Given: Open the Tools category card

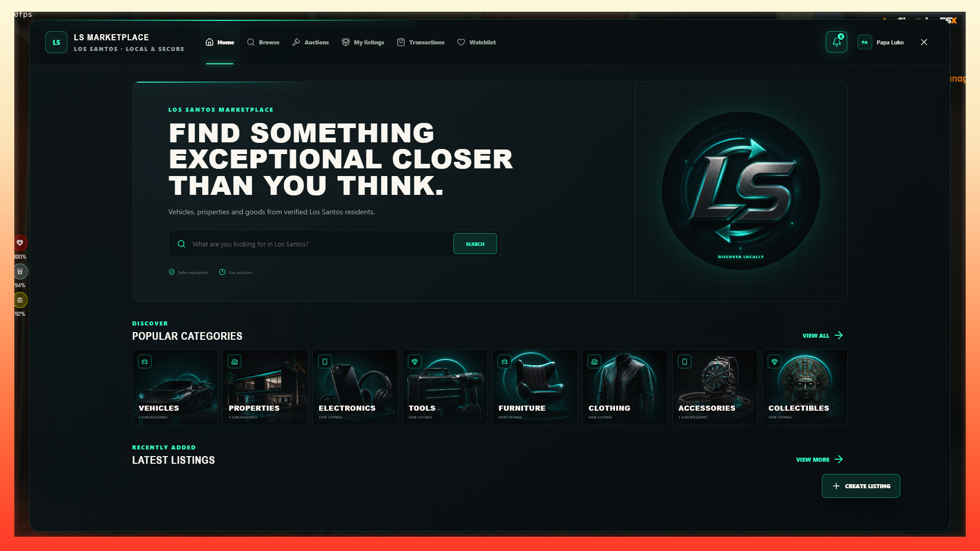Looking at the screenshot, I should tap(445, 387).
